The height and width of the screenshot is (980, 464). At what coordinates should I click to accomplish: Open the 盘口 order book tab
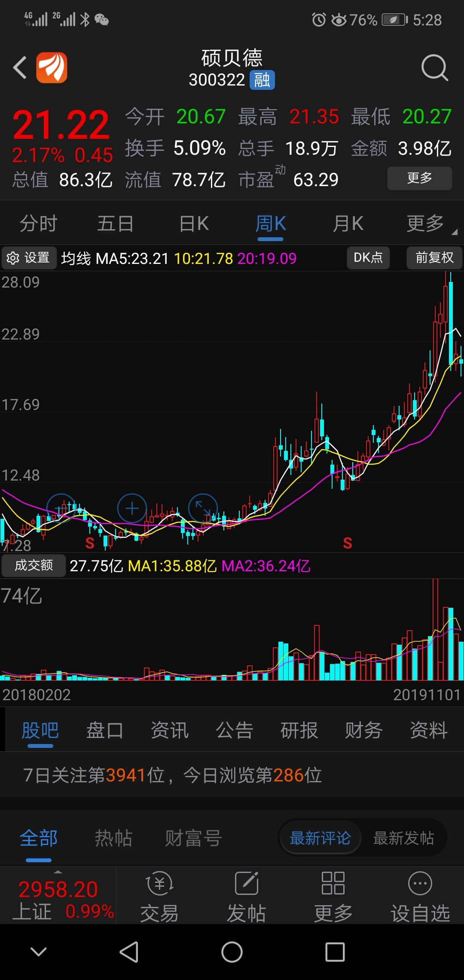coord(105,730)
